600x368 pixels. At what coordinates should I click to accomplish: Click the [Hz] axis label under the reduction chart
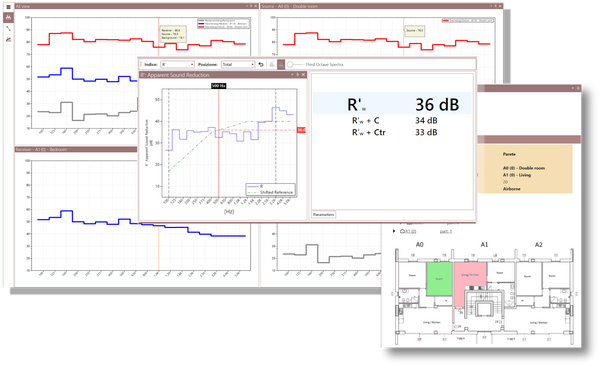(x=229, y=211)
